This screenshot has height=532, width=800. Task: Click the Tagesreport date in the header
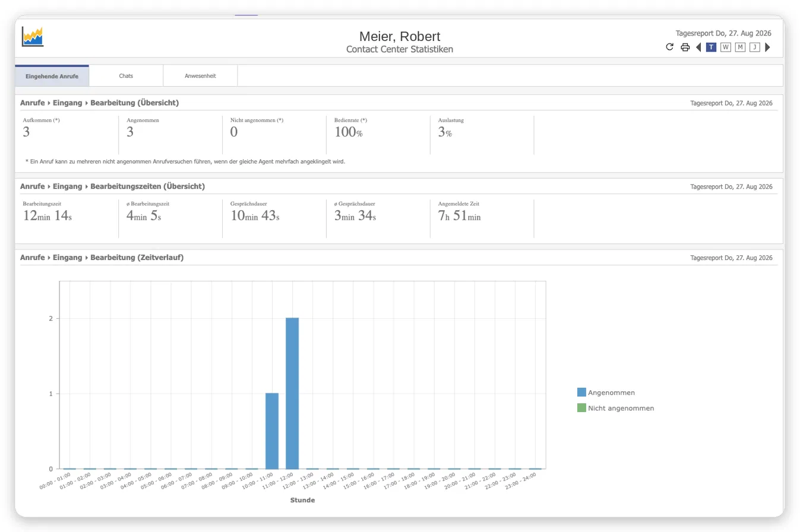(x=723, y=34)
